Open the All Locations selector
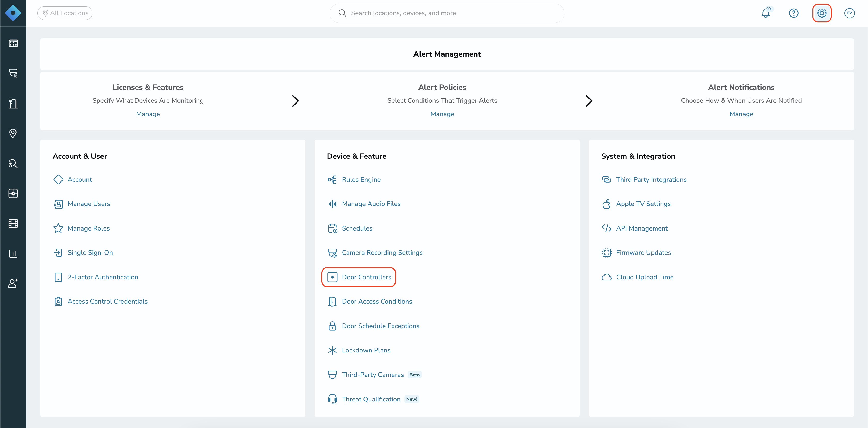 tap(65, 13)
